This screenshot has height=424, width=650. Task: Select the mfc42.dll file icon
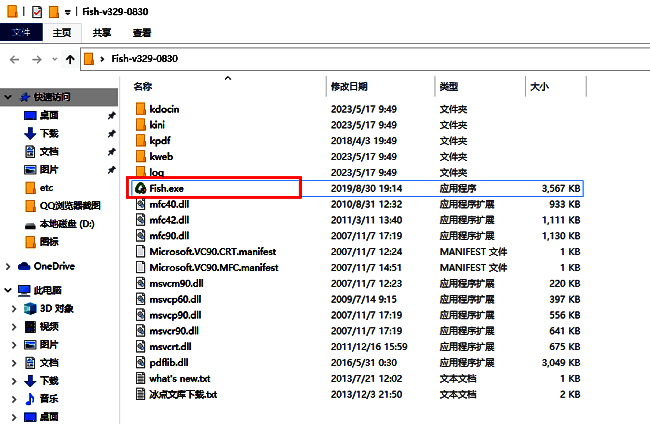point(141,220)
